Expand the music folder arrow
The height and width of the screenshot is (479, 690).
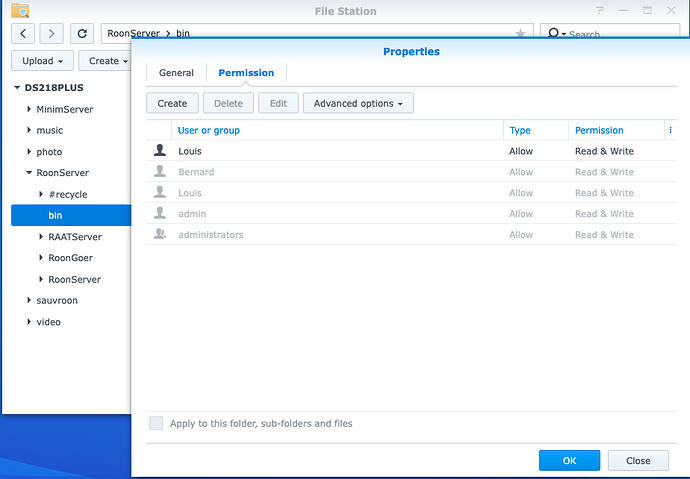click(x=29, y=130)
